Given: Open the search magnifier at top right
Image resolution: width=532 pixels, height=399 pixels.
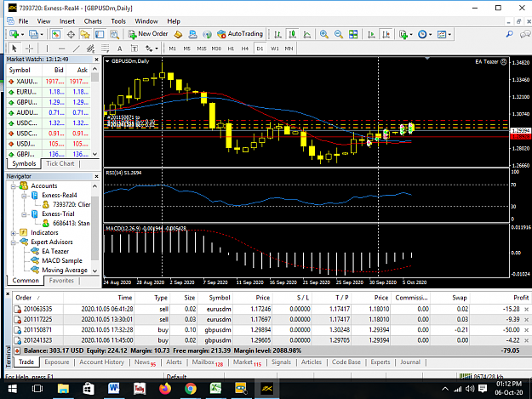Looking at the screenshot, I should [509, 34].
